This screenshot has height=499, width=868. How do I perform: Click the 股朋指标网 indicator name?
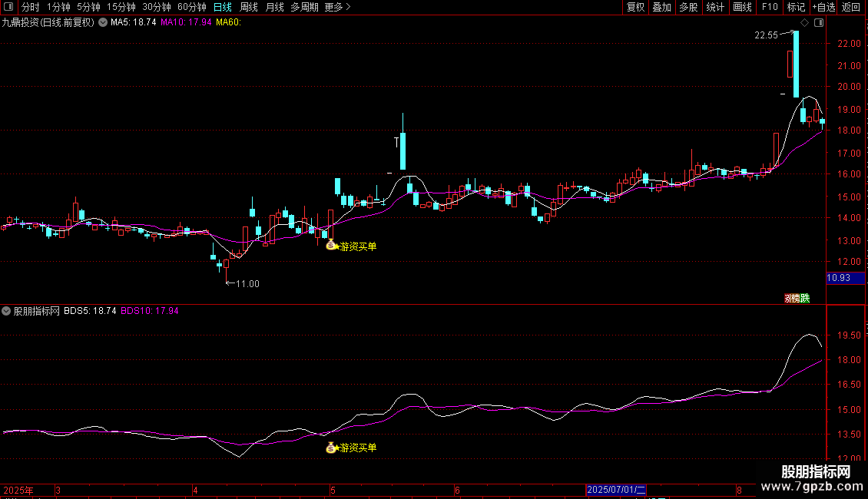click(37, 311)
